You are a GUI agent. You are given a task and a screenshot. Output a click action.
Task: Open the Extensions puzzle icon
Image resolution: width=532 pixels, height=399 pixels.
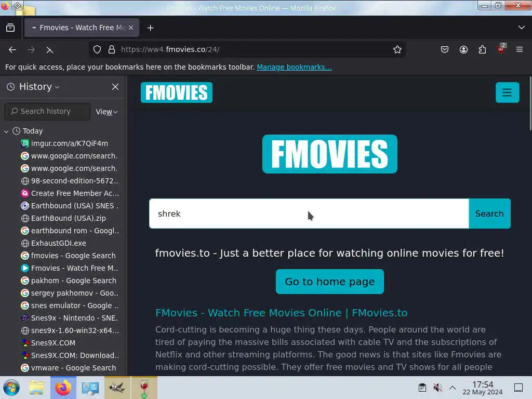[x=482, y=49]
